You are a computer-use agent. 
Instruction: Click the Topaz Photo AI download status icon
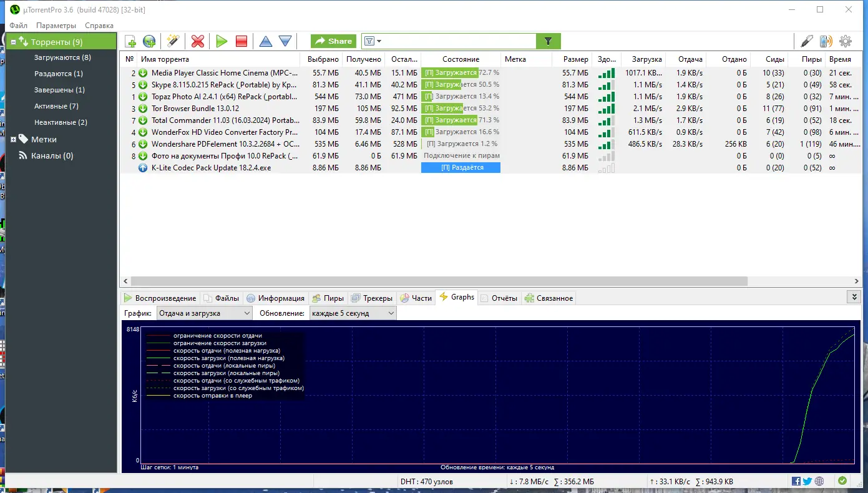pyautogui.click(x=143, y=96)
